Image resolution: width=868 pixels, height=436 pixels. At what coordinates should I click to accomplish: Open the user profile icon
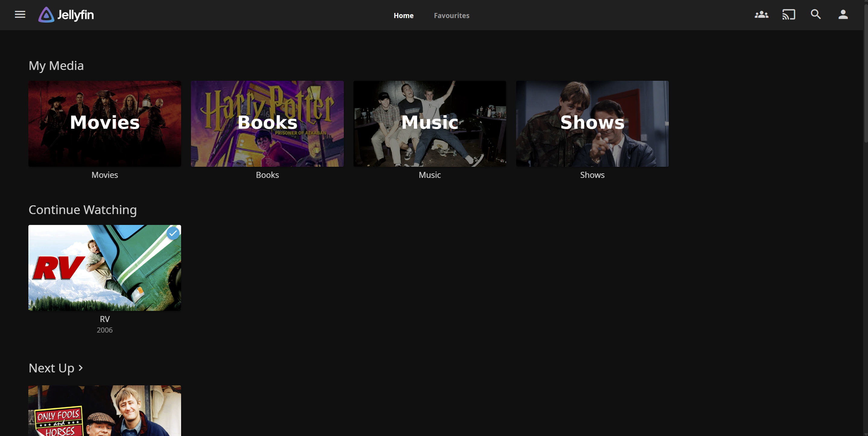(843, 14)
